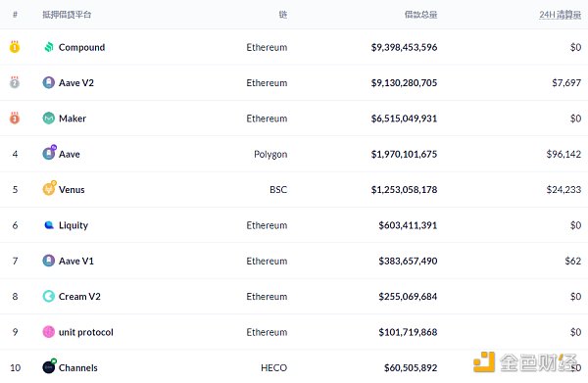Screen dimensions: 588x383
Task: Click the Aave Polygon icon
Action: coord(49,153)
